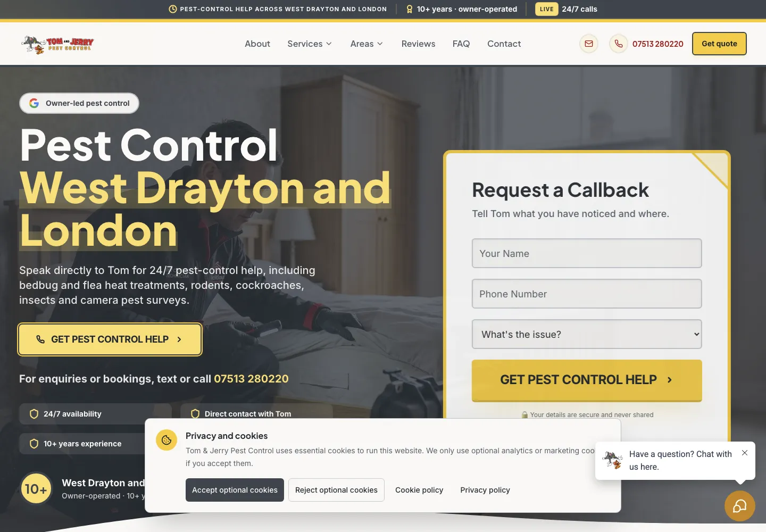Click the award ribbon icon beside 10+ years
Screen dimensions: 766x532
point(410,9)
